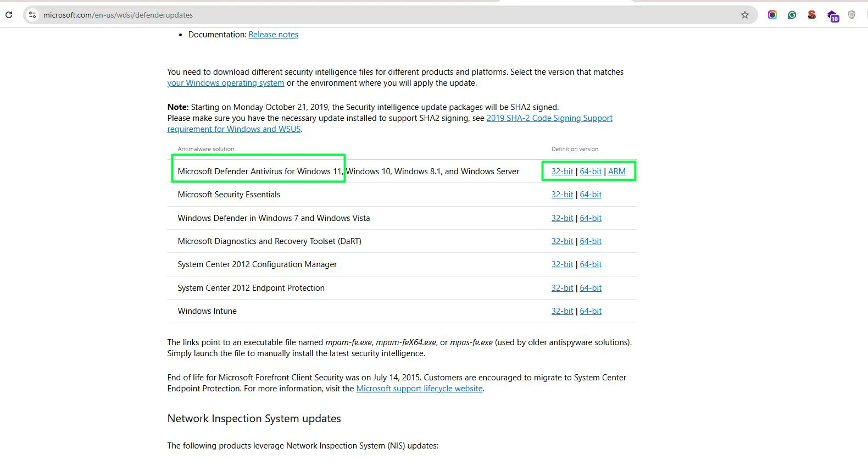Image resolution: width=868 pixels, height=465 pixels.
Task: Follow the 'your Windows operating system' link
Action: click(226, 83)
